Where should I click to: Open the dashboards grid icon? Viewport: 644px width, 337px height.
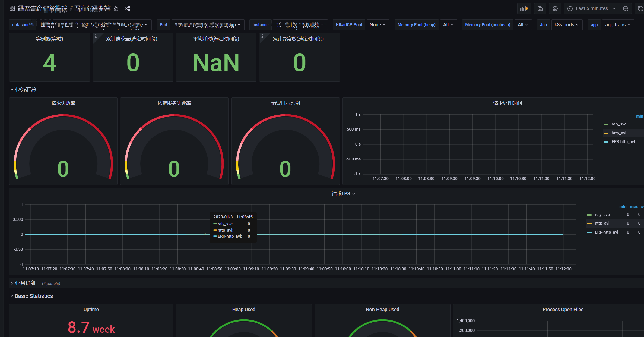pos(12,8)
